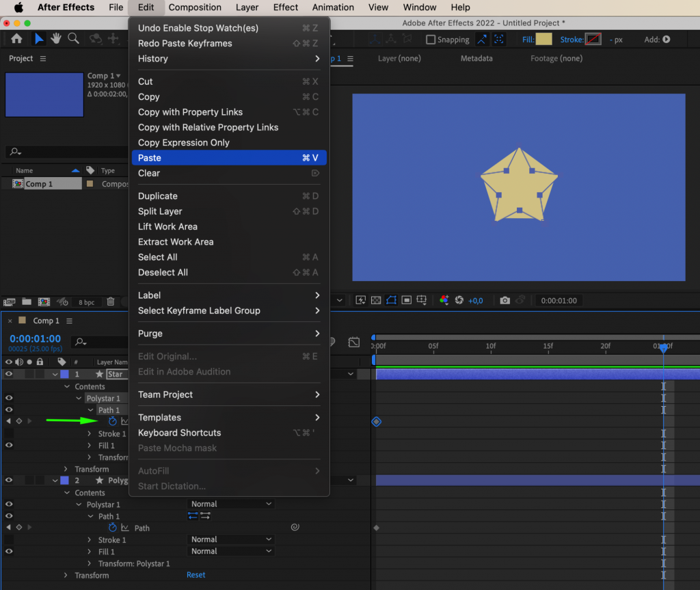Expand the Stroke 1 property group
700x590 pixels.
pyautogui.click(x=90, y=433)
